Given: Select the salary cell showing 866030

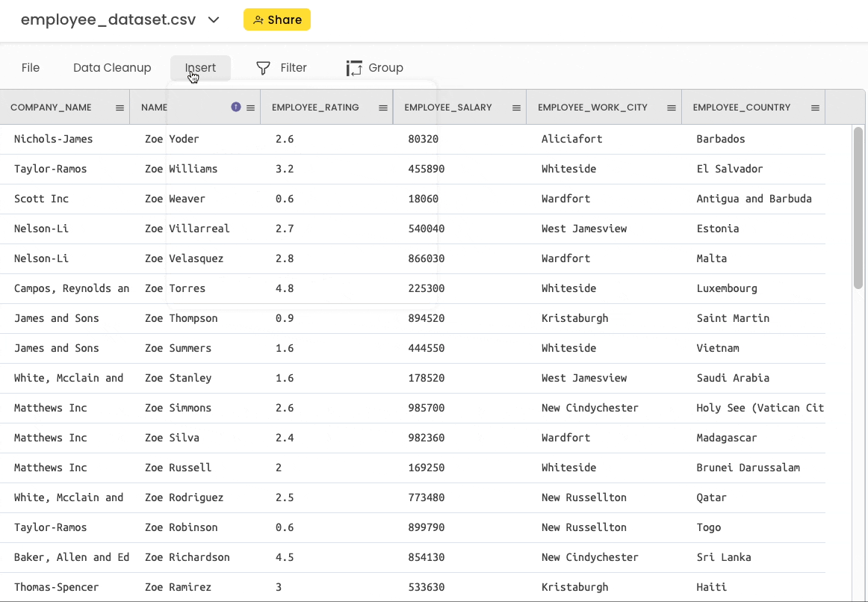Looking at the screenshot, I should 427,258.
